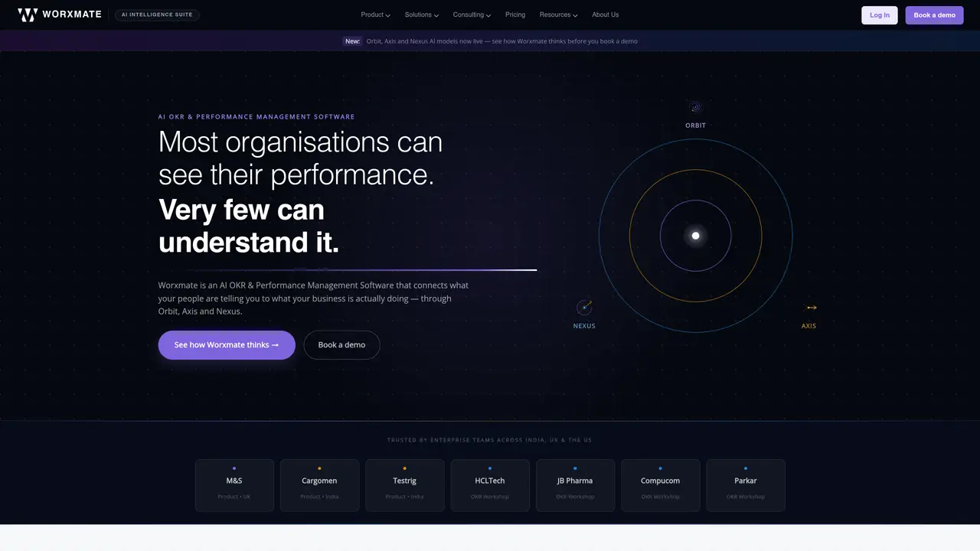Click the Log In button
The width and height of the screenshot is (980, 551).
pyautogui.click(x=880, y=15)
